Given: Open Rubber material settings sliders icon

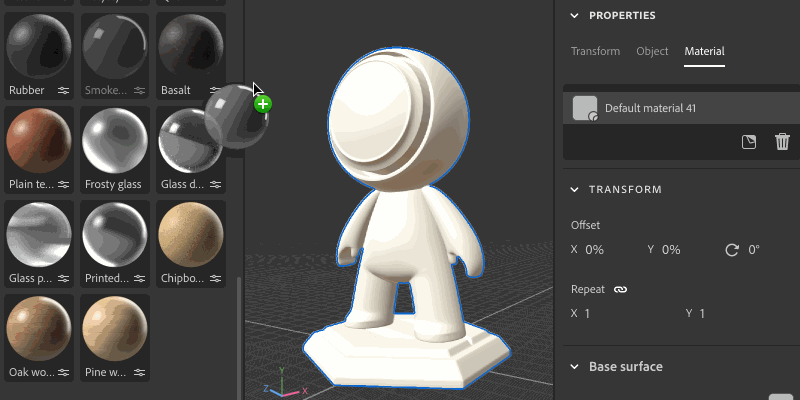Looking at the screenshot, I should tap(63, 90).
